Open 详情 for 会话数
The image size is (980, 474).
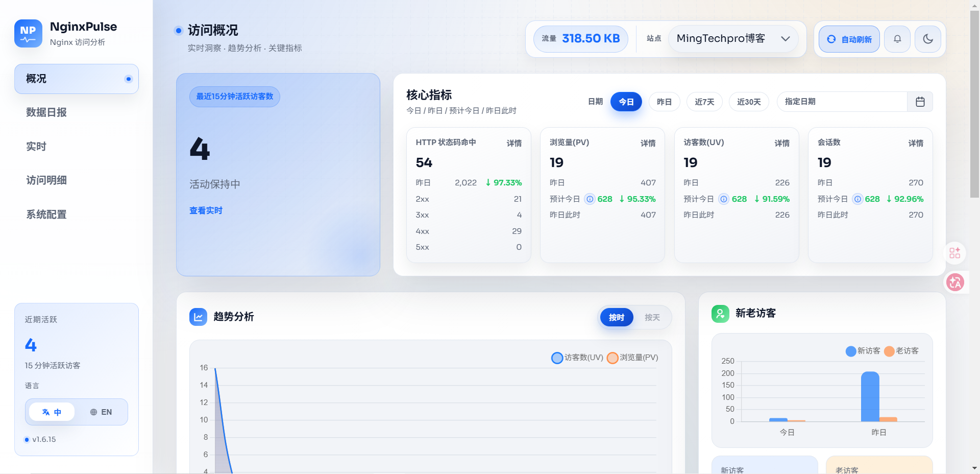pyautogui.click(x=916, y=143)
